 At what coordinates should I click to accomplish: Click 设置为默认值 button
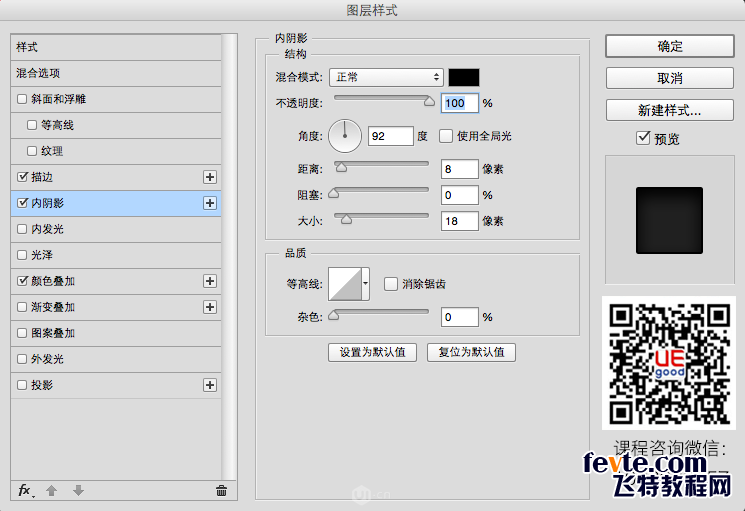pyautogui.click(x=372, y=352)
